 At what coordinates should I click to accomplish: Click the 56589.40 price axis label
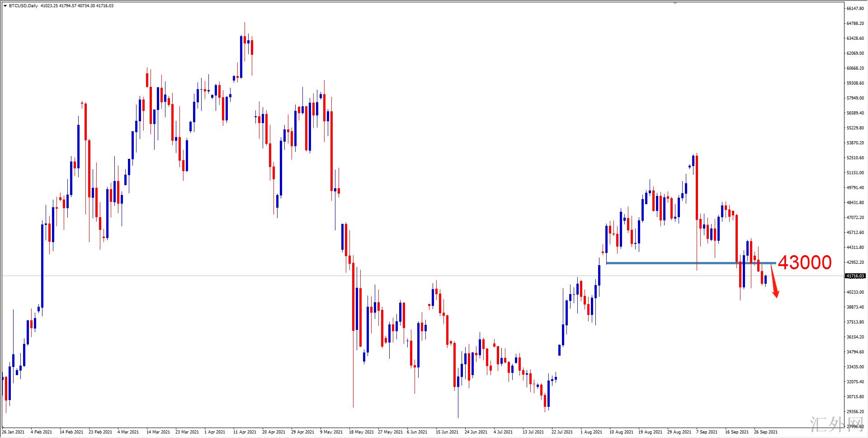click(855, 113)
